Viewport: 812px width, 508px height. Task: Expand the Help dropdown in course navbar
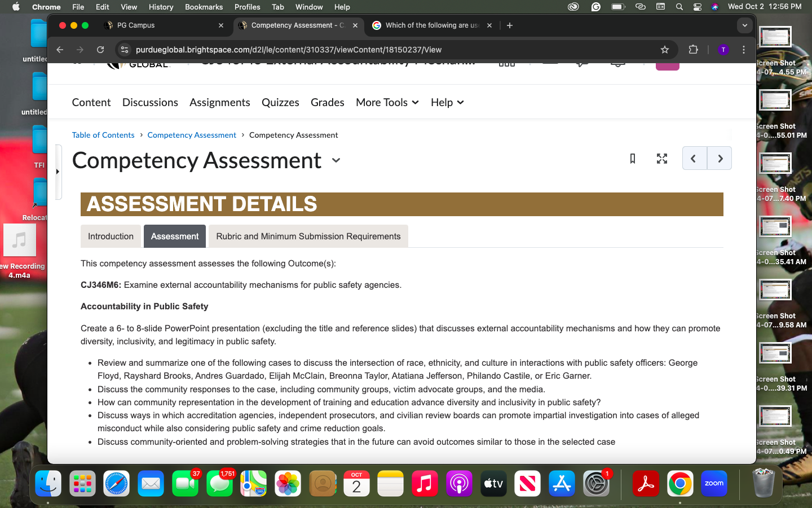click(x=448, y=102)
